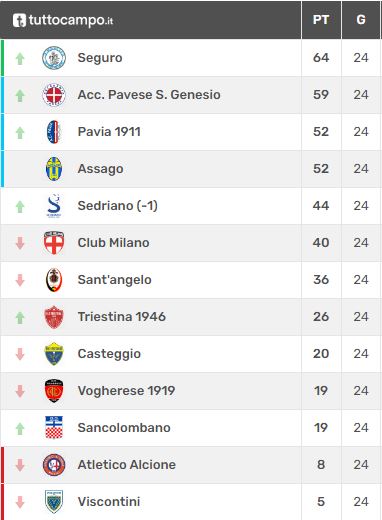
Task: Click Seguro's 64 points value
Action: click(321, 58)
